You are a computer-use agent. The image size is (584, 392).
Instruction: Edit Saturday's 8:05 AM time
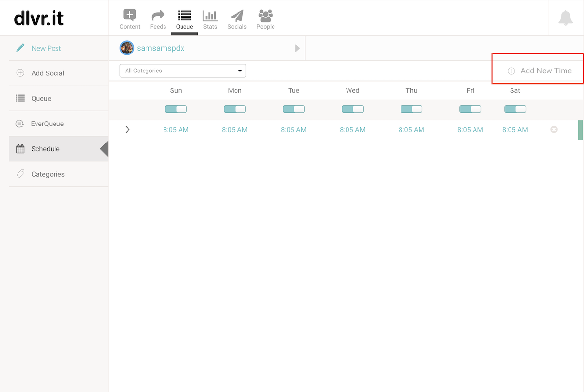point(515,130)
